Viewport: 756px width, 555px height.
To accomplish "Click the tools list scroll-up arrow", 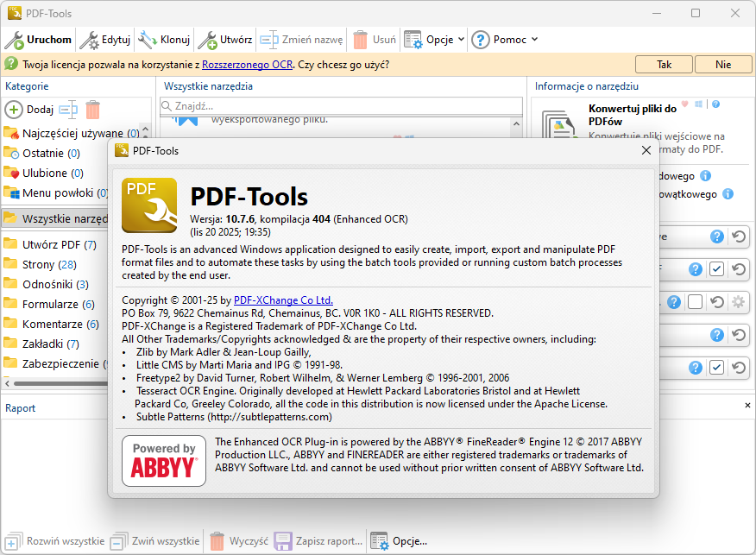I will pyautogui.click(x=516, y=124).
